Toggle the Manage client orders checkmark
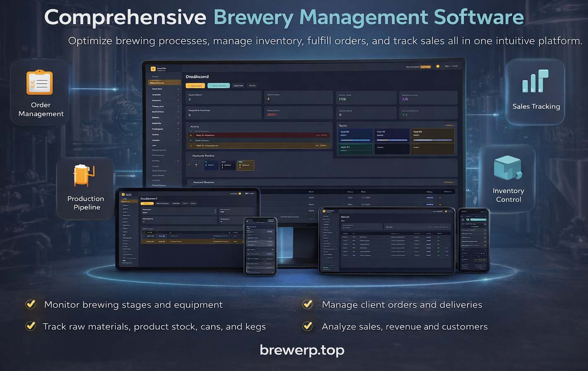This screenshot has height=371, width=588. [x=307, y=304]
